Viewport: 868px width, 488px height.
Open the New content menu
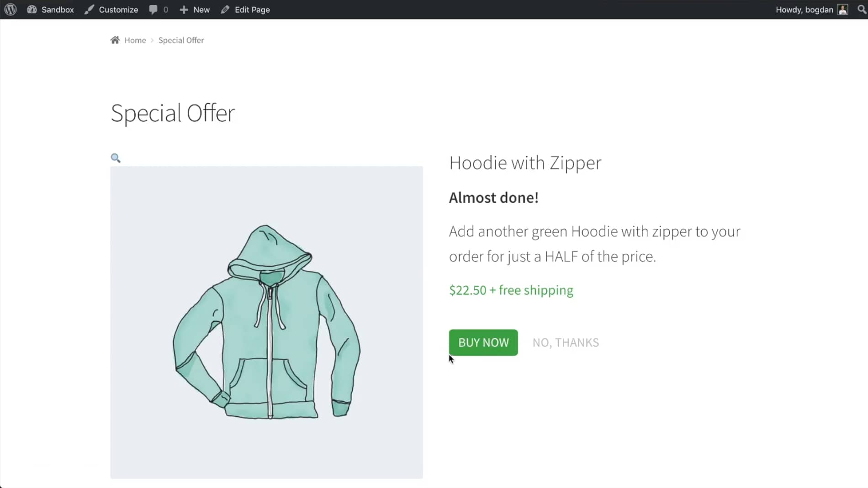(x=201, y=10)
